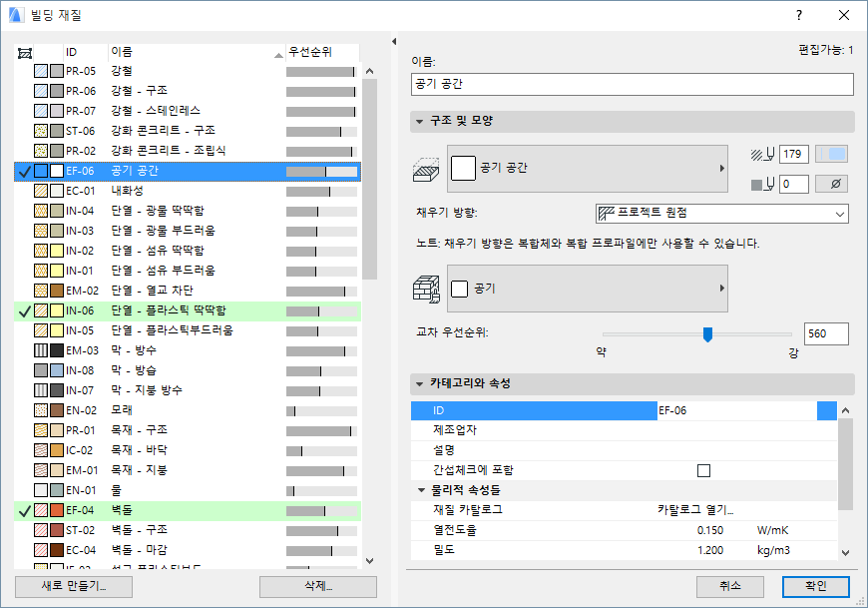868x608 pixels.
Task: Collapse the 물리적 속성들 group
Action: click(421, 490)
